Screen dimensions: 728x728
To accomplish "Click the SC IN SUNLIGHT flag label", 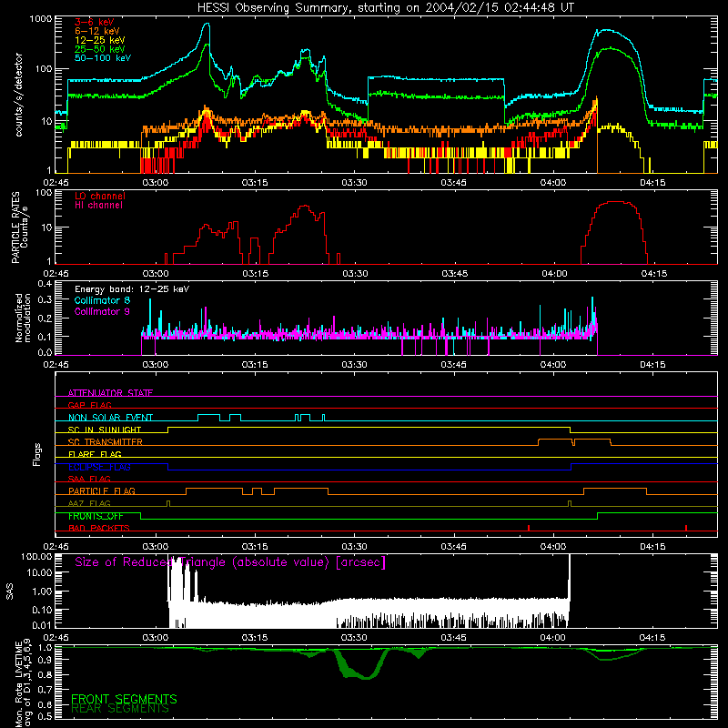I will click(105, 430).
